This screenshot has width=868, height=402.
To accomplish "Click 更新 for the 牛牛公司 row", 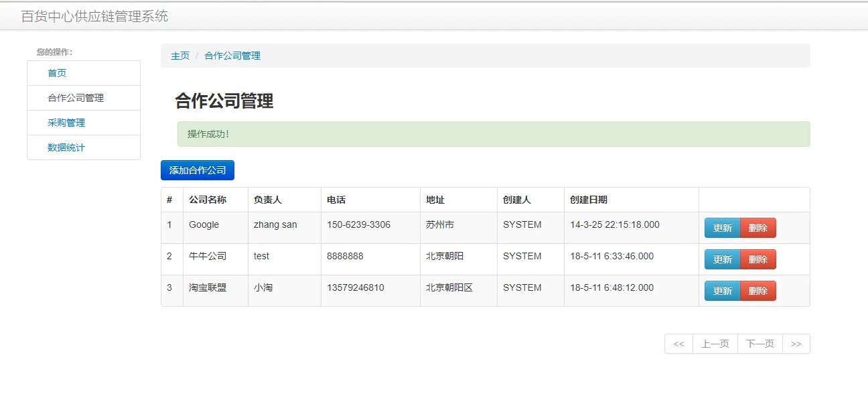I will coord(722,259).
